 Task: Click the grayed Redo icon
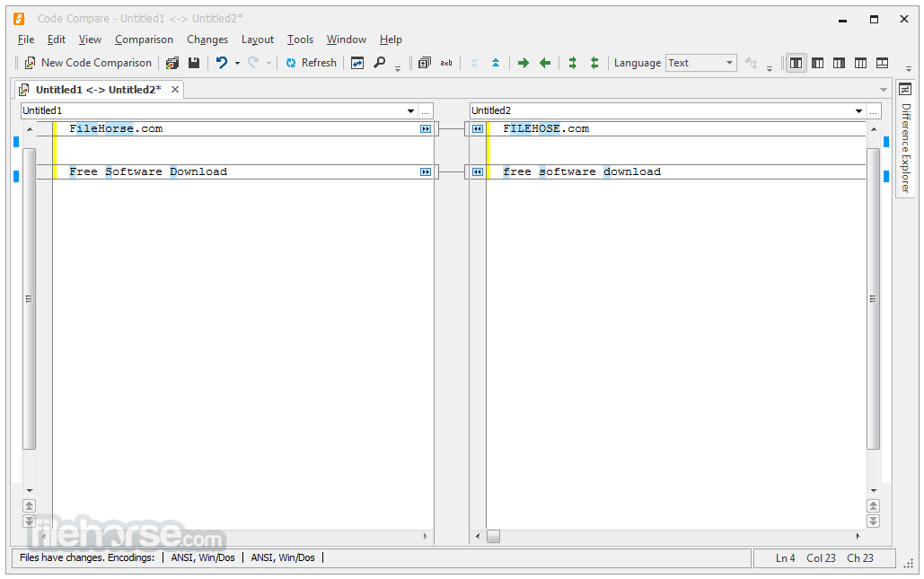click(x=253, y=63)
